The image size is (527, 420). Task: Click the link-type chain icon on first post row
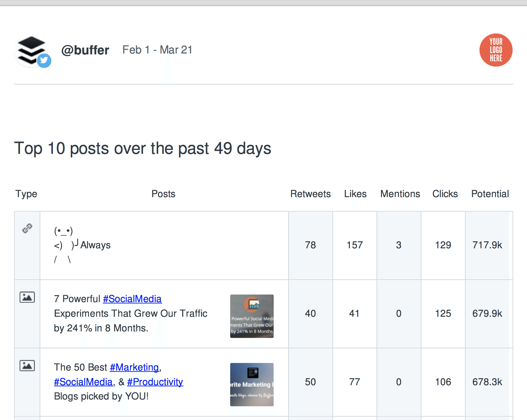27,228
